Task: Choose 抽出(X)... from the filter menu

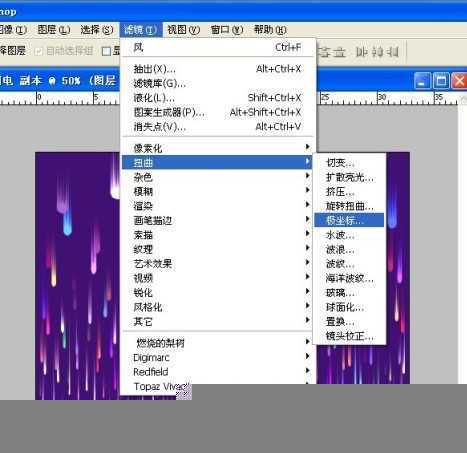Action: click(x=217, y=69)
